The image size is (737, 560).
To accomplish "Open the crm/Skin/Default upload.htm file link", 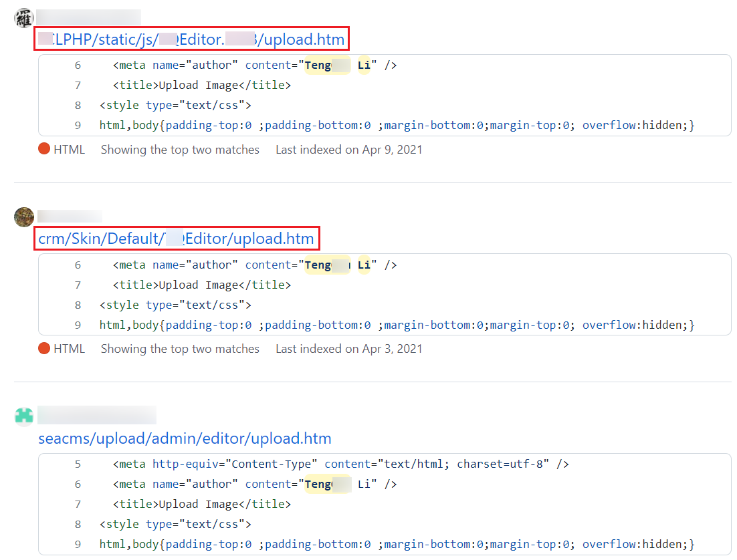I will click(176, 239).
